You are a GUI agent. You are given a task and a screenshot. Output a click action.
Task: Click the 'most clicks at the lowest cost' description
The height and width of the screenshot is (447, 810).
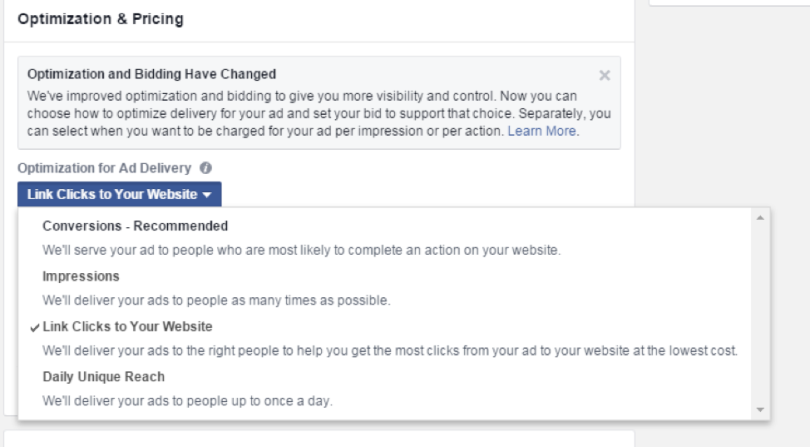390,351
